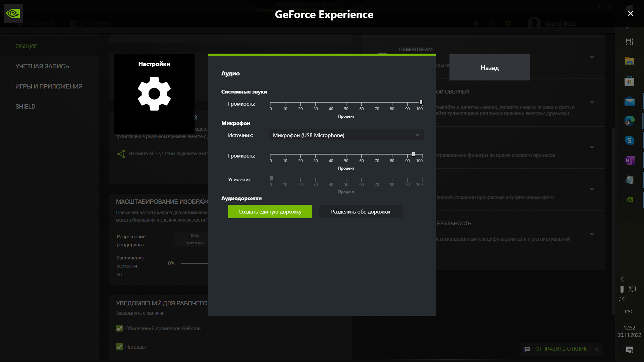Click NVIDIA GeForce taskbar icon
The height and width of the screenshot is (362, 644).
click(x=630, y=200)
